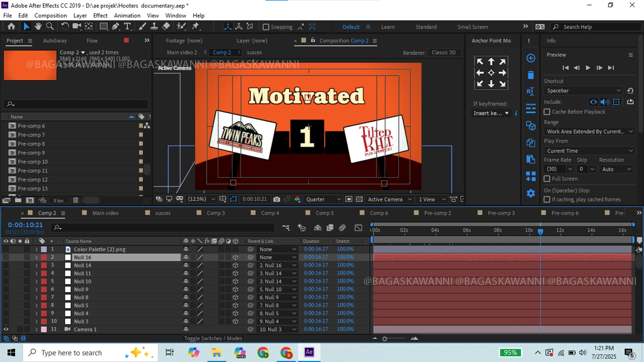Viewport: 644px width, 362px height.
Task: Delete selected project item trash icon
Action: (75, 200)
